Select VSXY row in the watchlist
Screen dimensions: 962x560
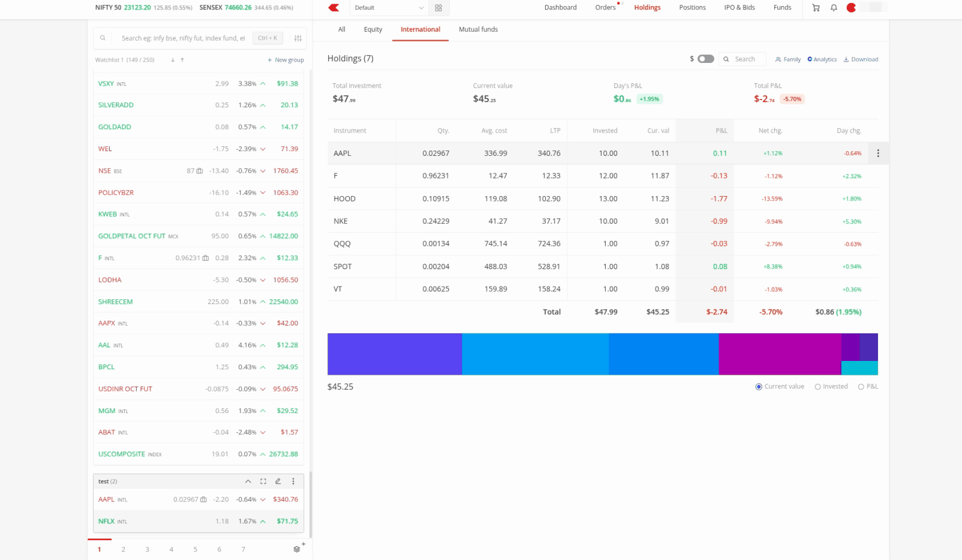point(199,83)
